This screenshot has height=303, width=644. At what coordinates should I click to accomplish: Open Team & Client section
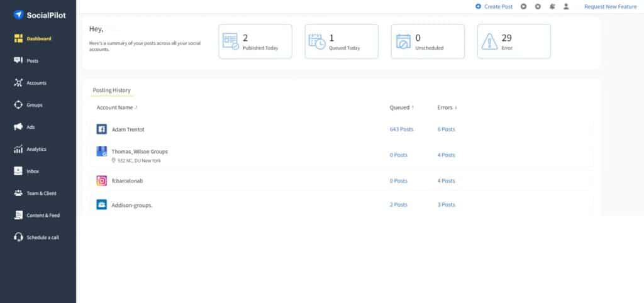click(42, 194)
